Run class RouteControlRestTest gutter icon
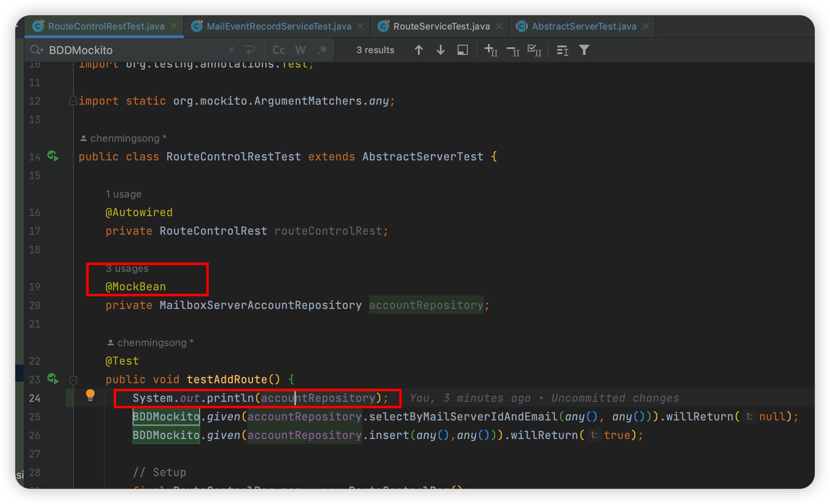 [53, 156]
